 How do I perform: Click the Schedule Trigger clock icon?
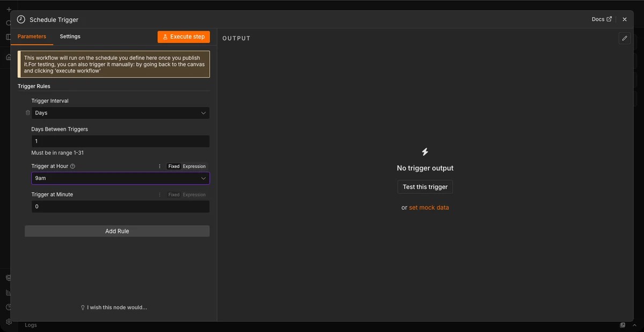pyautogui.click(x=21, y=19)
